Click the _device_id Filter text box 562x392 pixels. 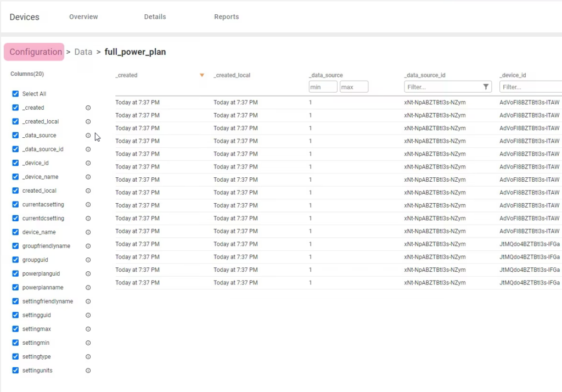point(530,87)
